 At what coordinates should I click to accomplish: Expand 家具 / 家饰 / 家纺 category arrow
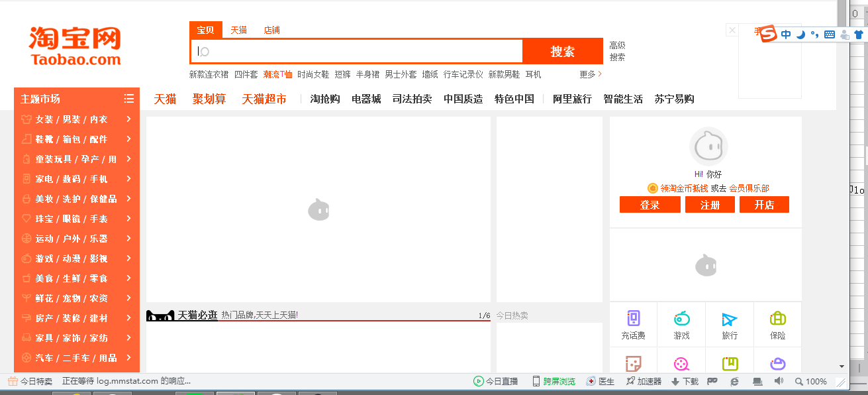pyautogui.click(x=129, y=338)
